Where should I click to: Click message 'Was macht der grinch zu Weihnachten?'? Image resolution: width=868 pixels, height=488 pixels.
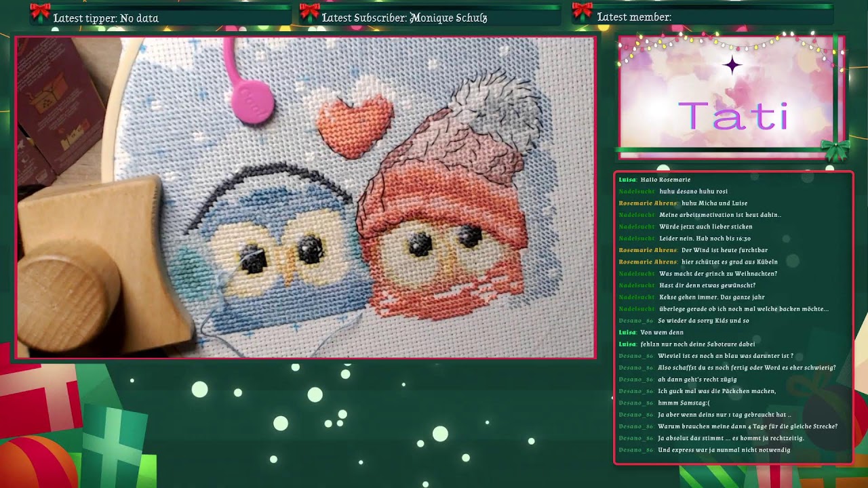(718, 274)
